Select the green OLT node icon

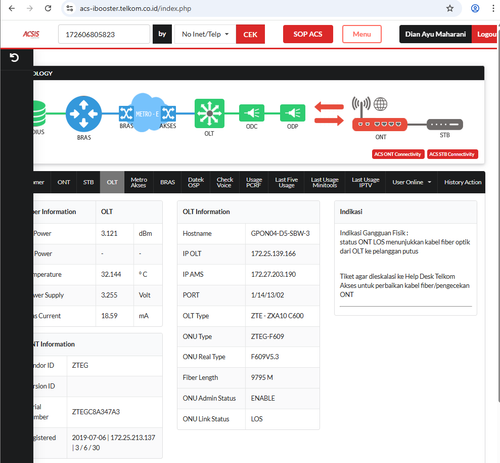pos(209,113)
